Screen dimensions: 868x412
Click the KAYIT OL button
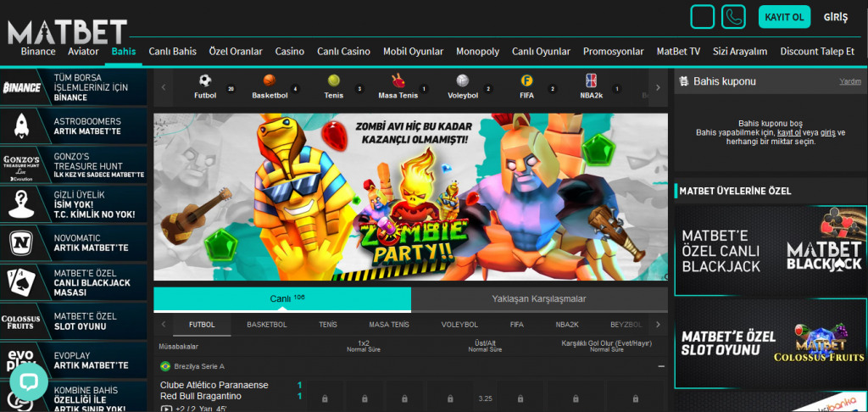click(x=784, y=17)
